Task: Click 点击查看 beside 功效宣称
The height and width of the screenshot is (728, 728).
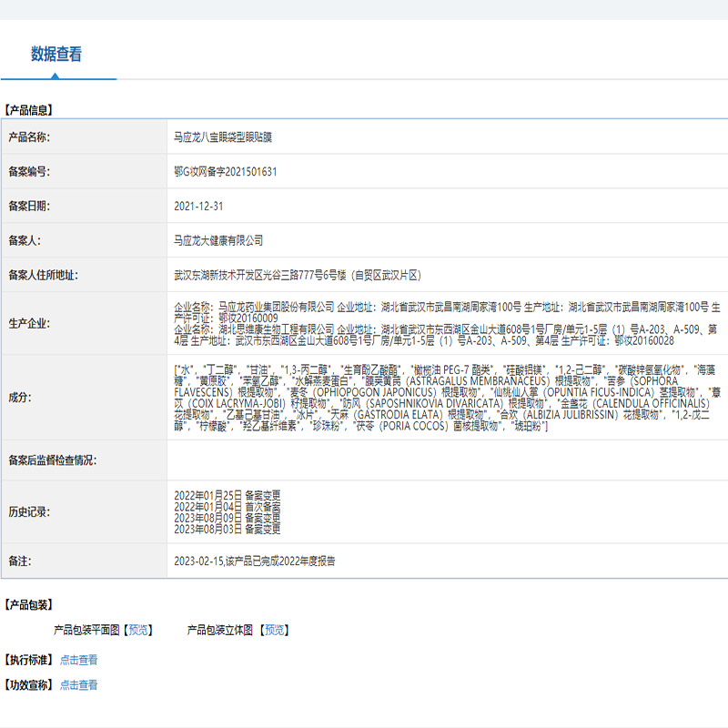Action: coord(78,685)
